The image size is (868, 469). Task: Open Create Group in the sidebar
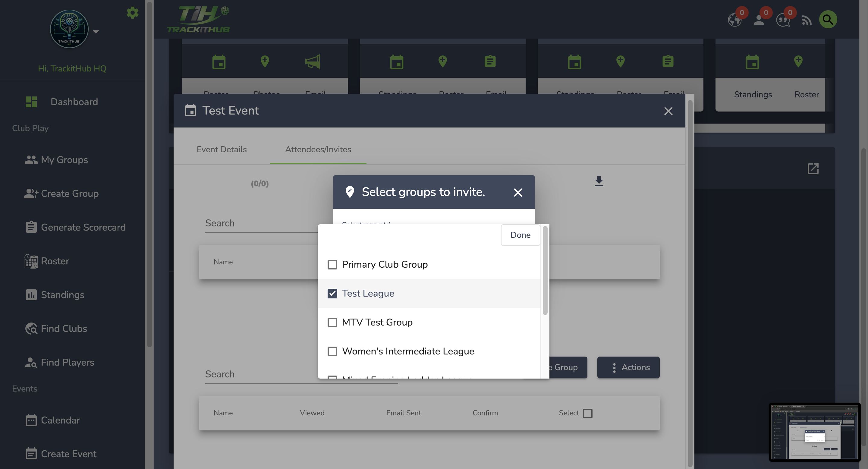click(70, 194)
